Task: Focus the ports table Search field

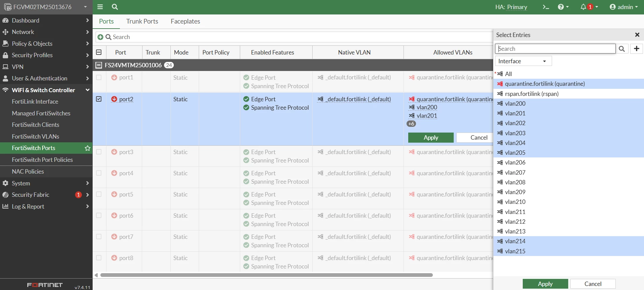Action: pos(294,37)
